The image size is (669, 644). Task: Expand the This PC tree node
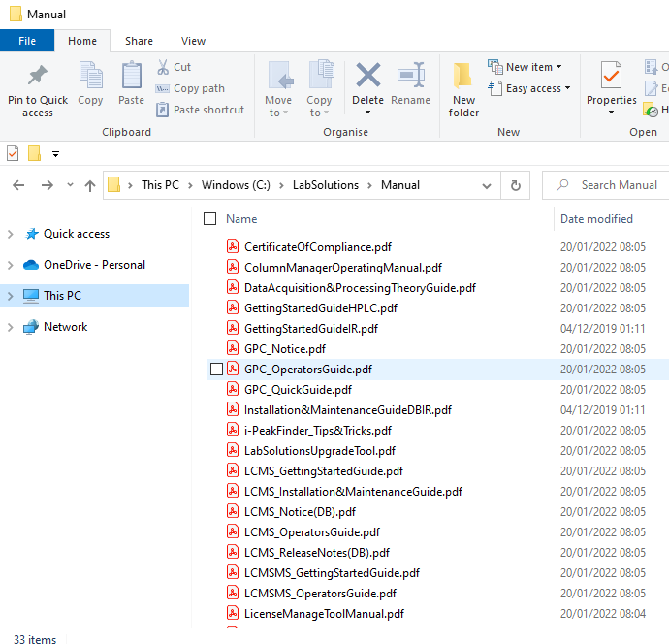11,296
